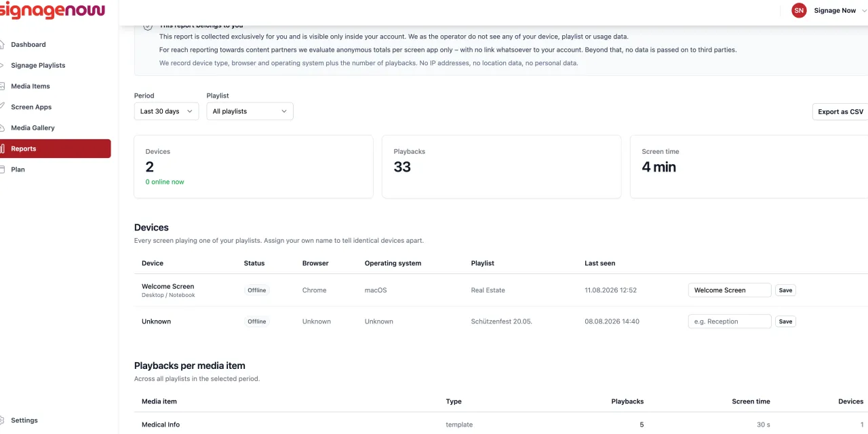Click the Offline badge in the Welcome Screen row
The height and width of the screenshot is (434, 868).
click(x=257, y=290)
